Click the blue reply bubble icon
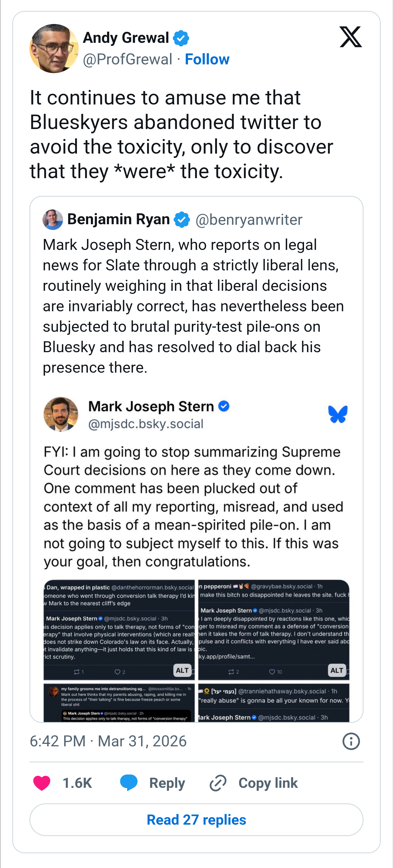Viewport: 393px width, 868px height. coord(129,782)
